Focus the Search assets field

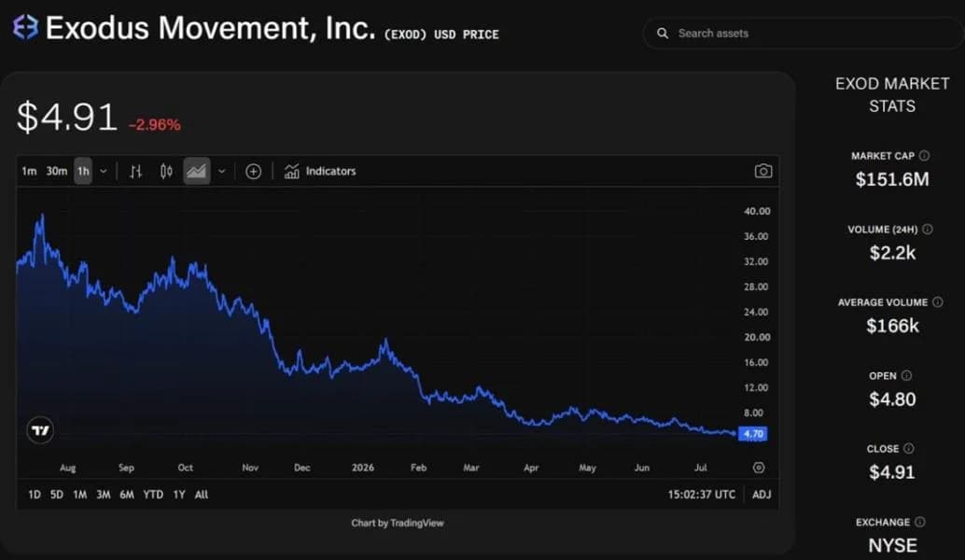tap(804, 34)
